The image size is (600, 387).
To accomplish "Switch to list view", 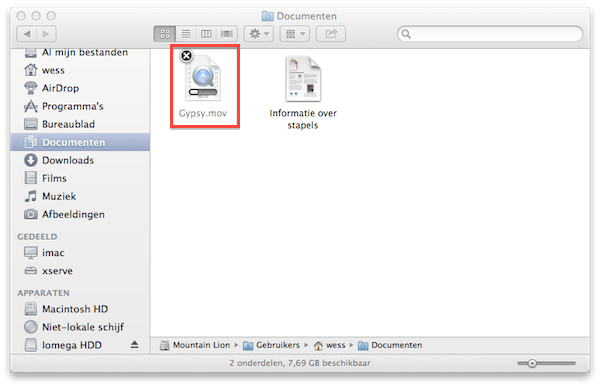I will (186, 34).
